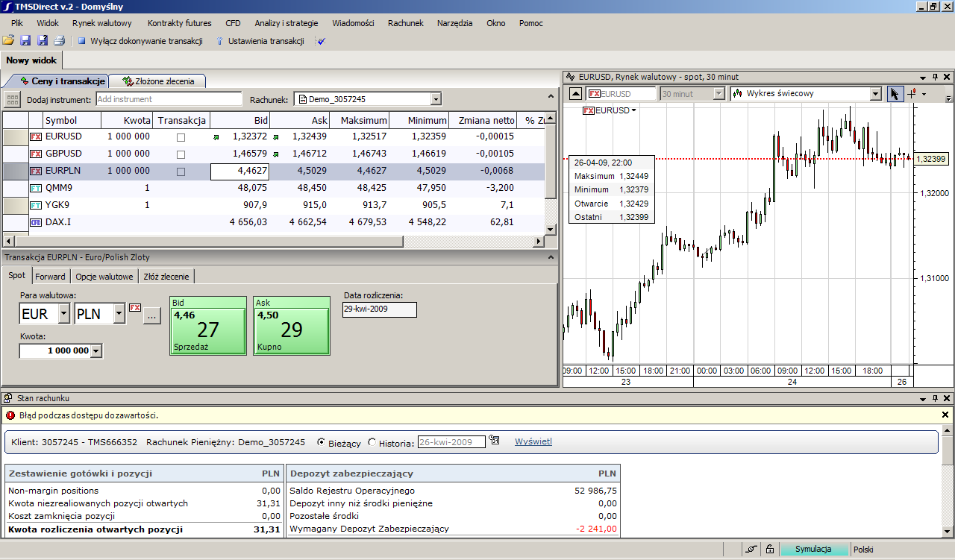Select the crosshair tool in the chart toolbar
This screenshot has height=560, width=955.
pos(912,94)
